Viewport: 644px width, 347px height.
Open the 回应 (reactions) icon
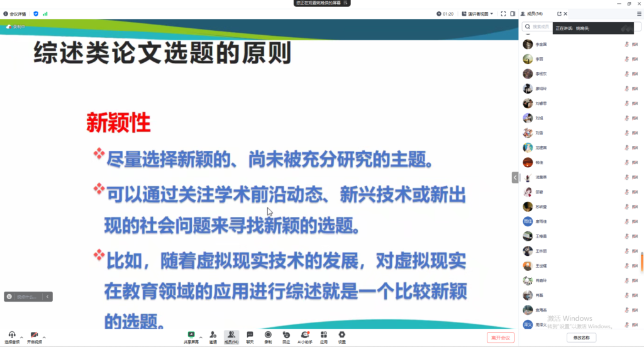[286, 336]
